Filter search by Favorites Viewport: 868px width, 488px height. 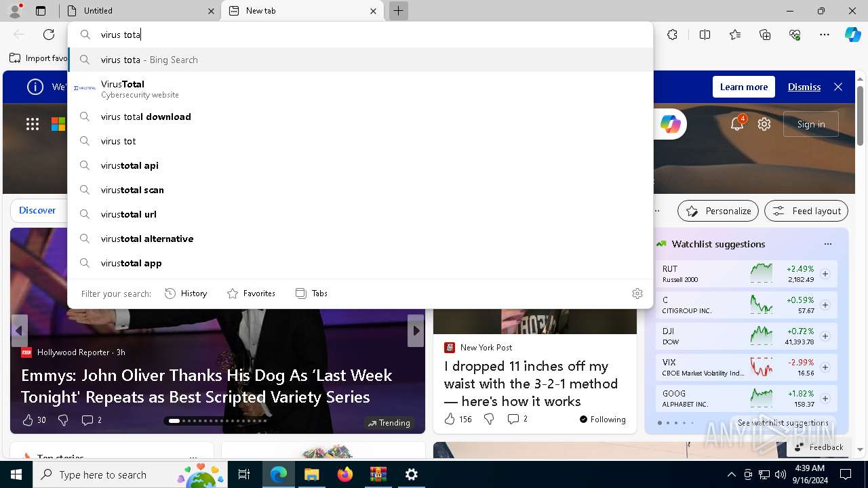(251, 293)
